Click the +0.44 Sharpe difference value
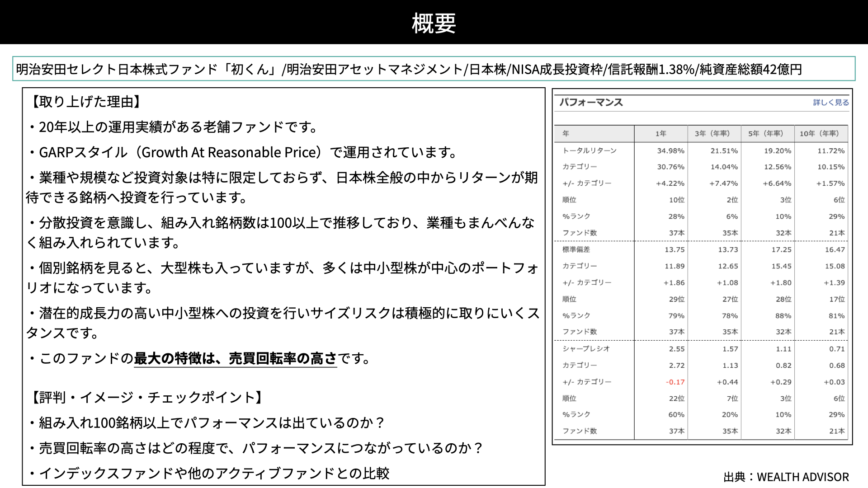 727,382
